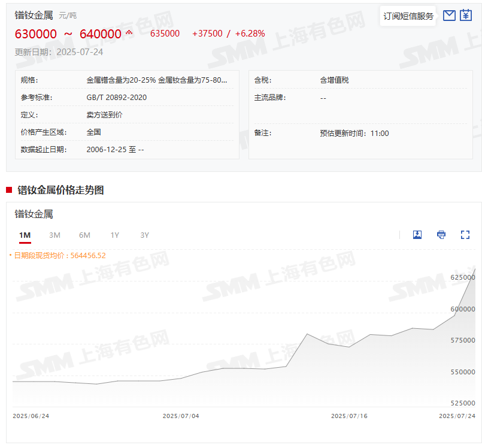The image size is (482, 448).
Task: Switch chart to 6M range
Action: click(x=84, y=235)
